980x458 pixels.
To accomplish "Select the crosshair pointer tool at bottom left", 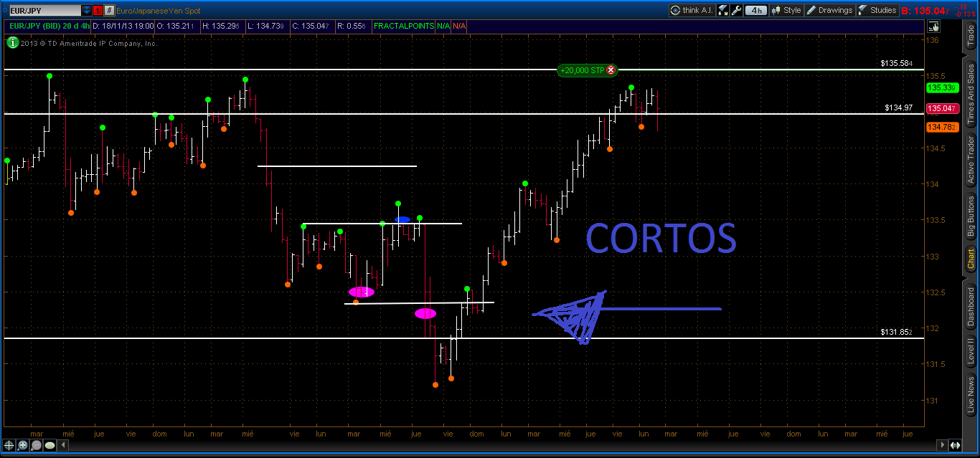I will pos(10,445).
